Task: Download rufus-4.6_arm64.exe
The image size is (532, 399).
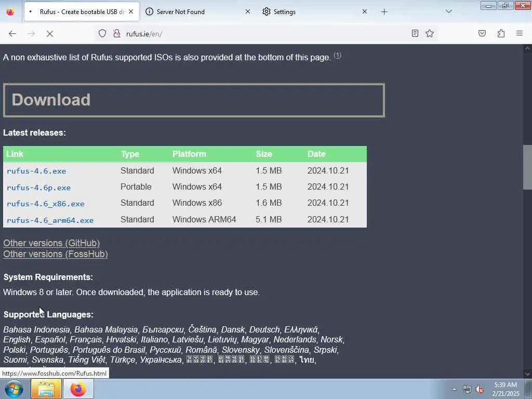Action: [x=50, y=220]
